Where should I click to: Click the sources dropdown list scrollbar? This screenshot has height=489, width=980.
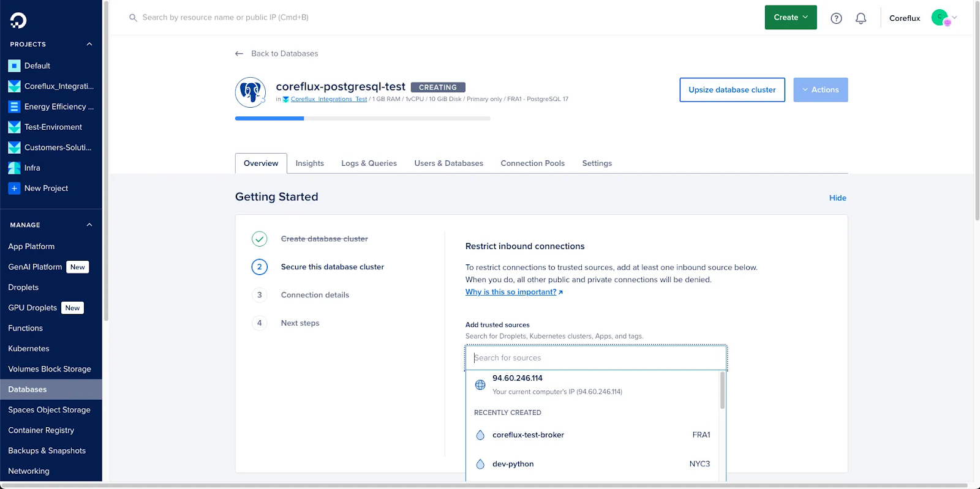722,390
